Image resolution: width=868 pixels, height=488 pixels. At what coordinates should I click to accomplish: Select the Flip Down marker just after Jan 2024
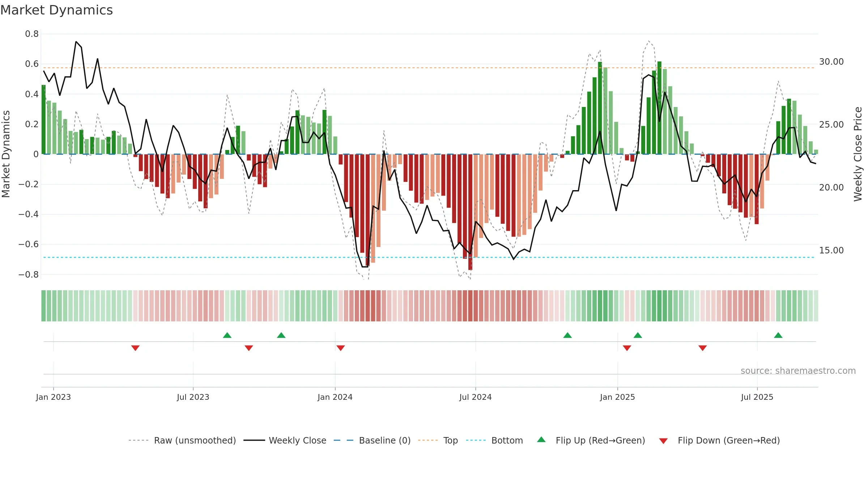(341, 348)
